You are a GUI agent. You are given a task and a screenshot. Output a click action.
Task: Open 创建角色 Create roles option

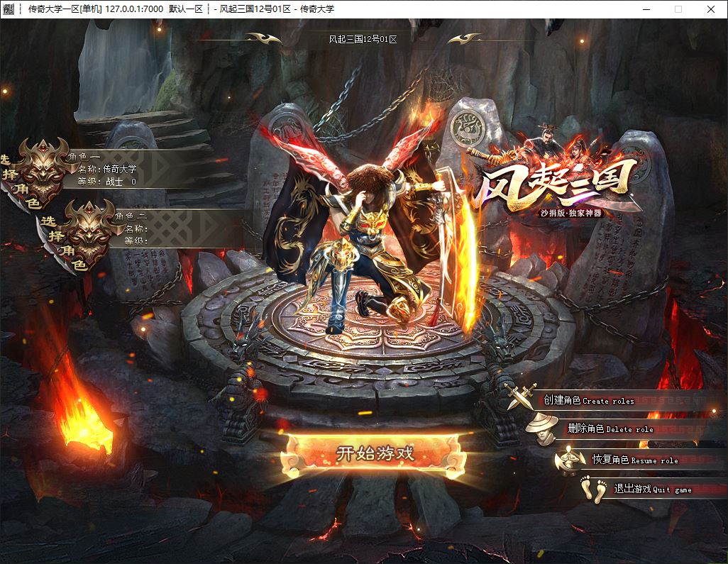coord(589,400)
